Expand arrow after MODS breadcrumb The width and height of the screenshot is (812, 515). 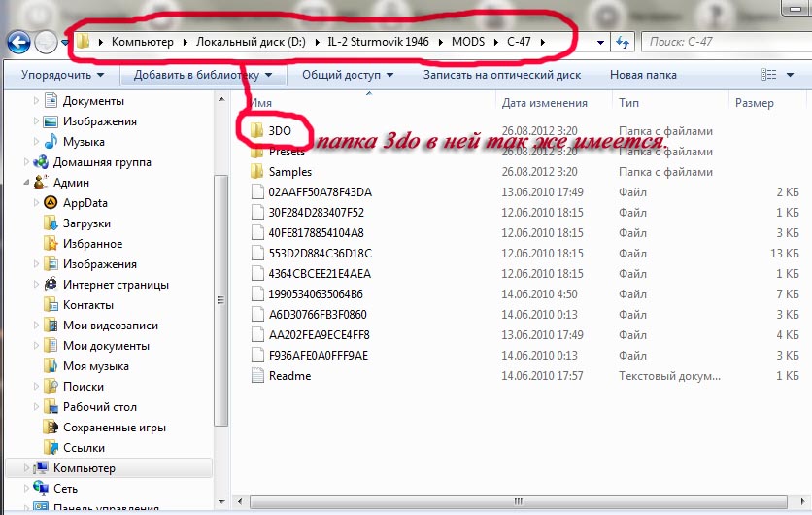(x=496, y=43)
